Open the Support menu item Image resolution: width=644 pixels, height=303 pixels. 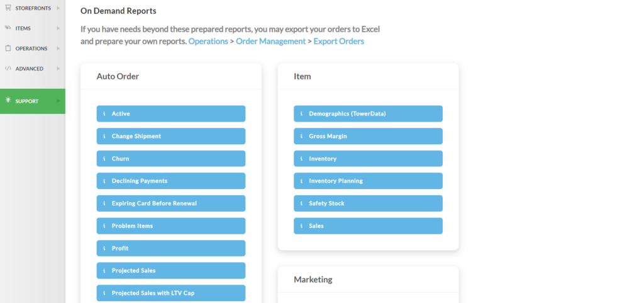pyautogui.click(x=33, y=101)
